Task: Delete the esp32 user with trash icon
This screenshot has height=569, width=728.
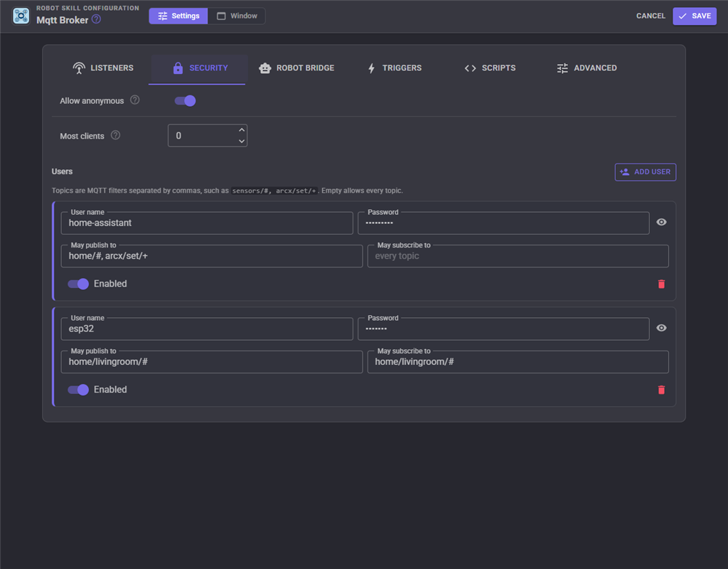Action: [661, 390]
